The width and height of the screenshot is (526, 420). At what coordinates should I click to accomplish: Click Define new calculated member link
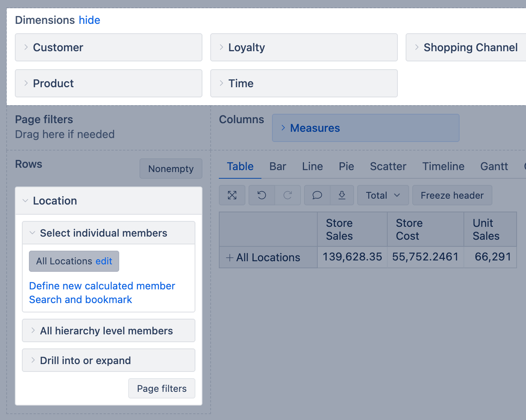tap(102, 286)
